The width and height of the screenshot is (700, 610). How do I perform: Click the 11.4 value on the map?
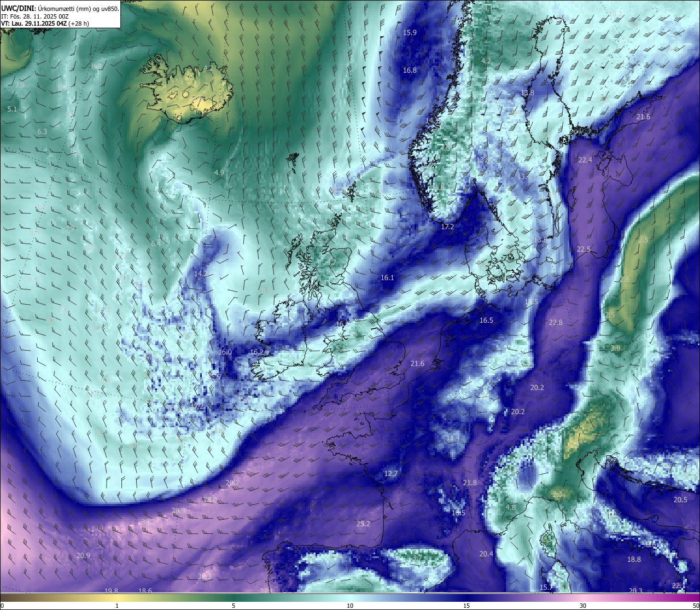453,438
